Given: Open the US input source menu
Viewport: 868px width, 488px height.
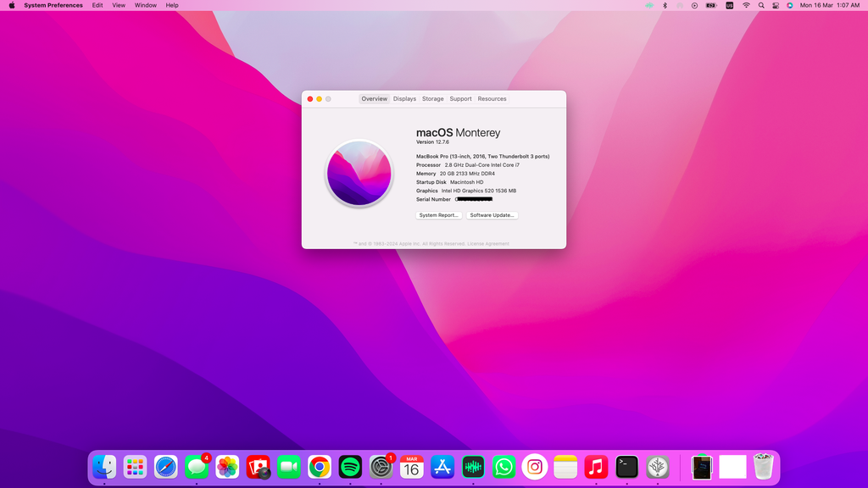Looking at the screenshot, I should pyautogui.click(x=730, y=5).
